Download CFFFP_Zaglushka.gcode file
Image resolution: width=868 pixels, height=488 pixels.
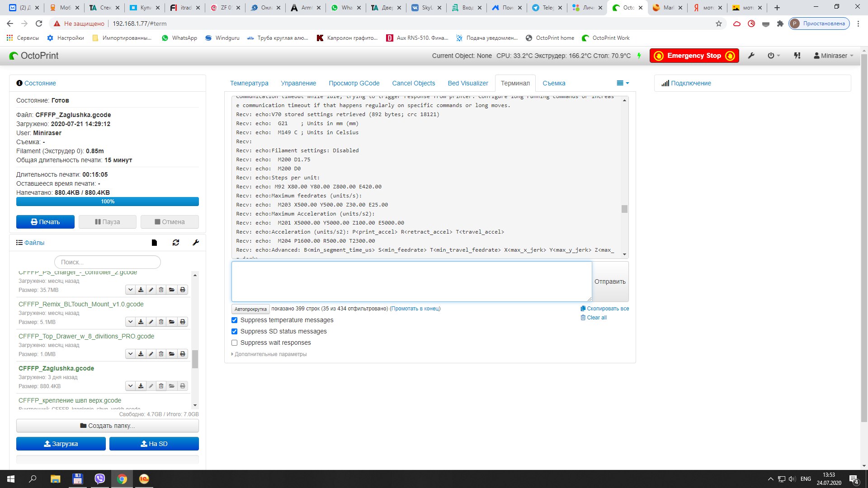141,386
